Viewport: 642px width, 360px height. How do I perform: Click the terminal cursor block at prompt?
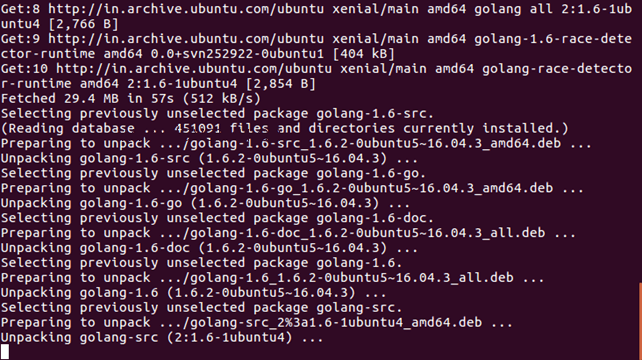click(5, 352)
